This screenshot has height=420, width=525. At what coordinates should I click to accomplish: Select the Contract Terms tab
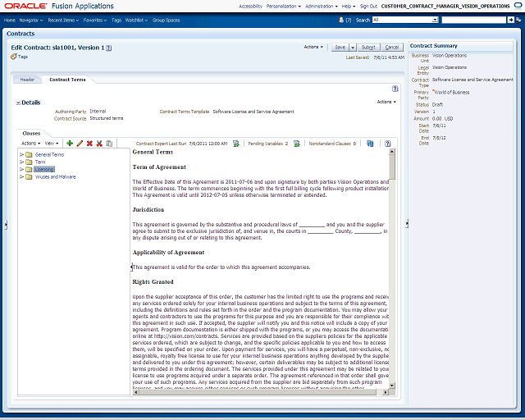click(67, 80)
